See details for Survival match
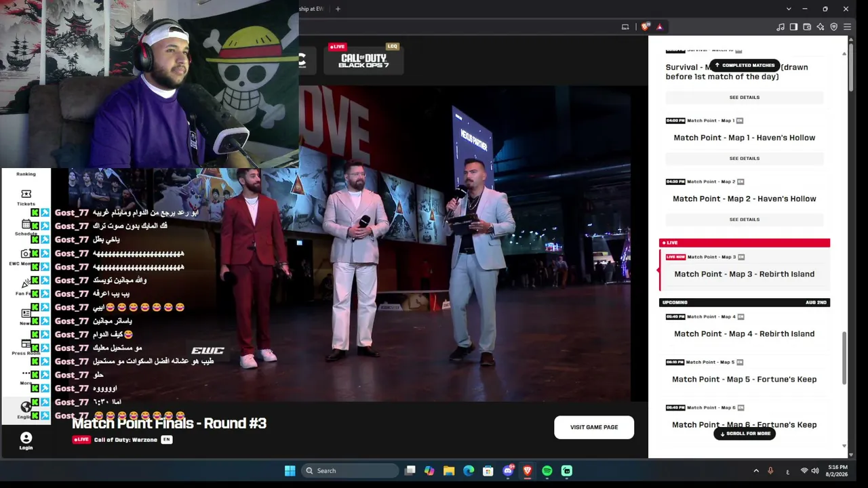This screenshot has height=488, width=868. [745, 98]
